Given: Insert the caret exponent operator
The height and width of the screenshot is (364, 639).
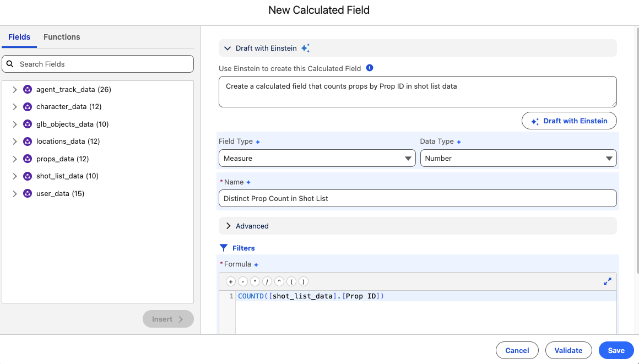Looking at the screenshot, I should point(279,281).
